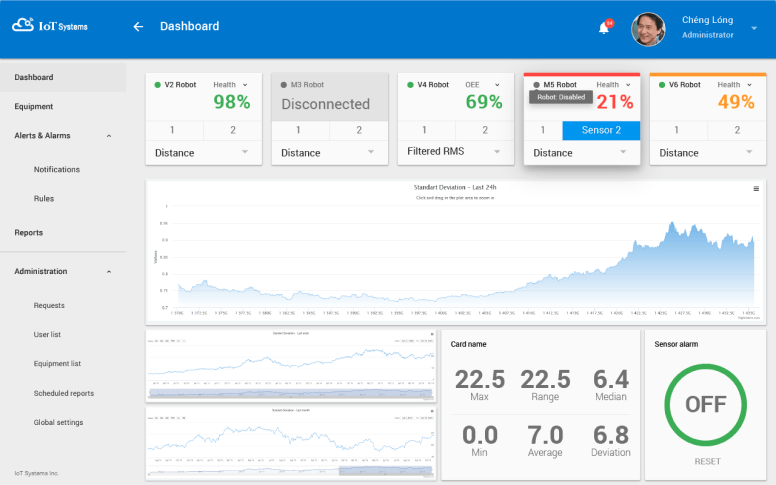Click Chéng Lóng's profile avatar
This screenshot has width=776, height=485.
[x=648, y=28]
